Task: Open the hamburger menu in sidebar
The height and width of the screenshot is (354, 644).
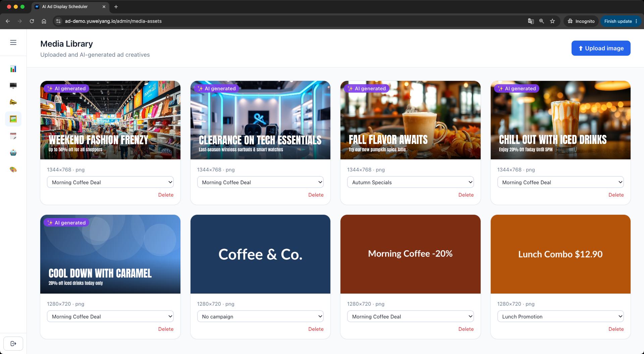Action: pyautogui.click(x=13, y=43)
